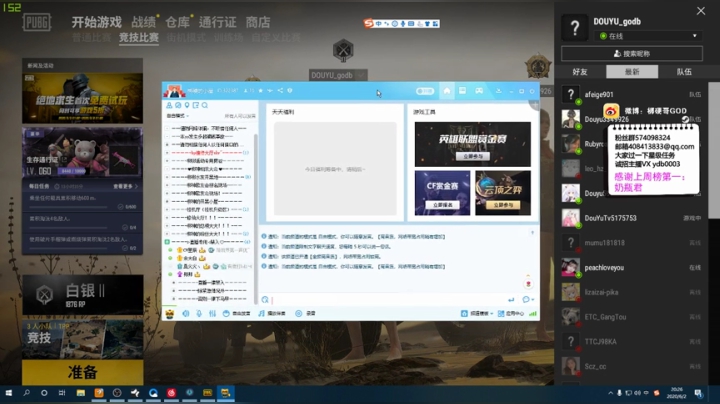720x404 pixels.
Task: Click the YY speaker volume icon
Action: tap(186, 313)
